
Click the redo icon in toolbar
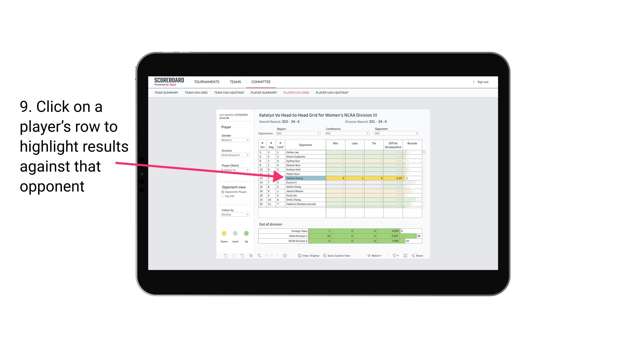pos(232,256)
